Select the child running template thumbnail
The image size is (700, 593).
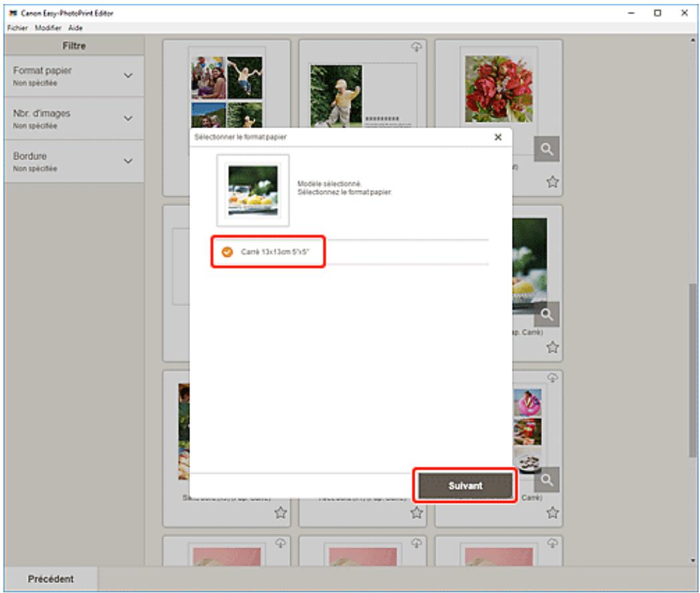tap(363, 95)
